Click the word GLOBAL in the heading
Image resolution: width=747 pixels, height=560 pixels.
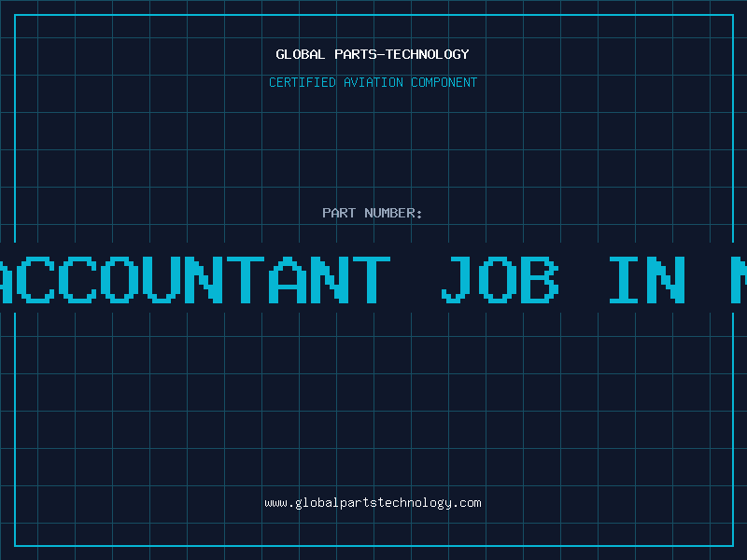point(301,54)
